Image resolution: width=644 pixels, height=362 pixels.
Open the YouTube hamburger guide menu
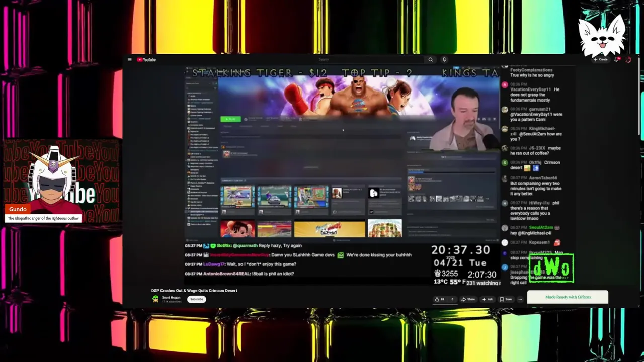click(129, 60)
